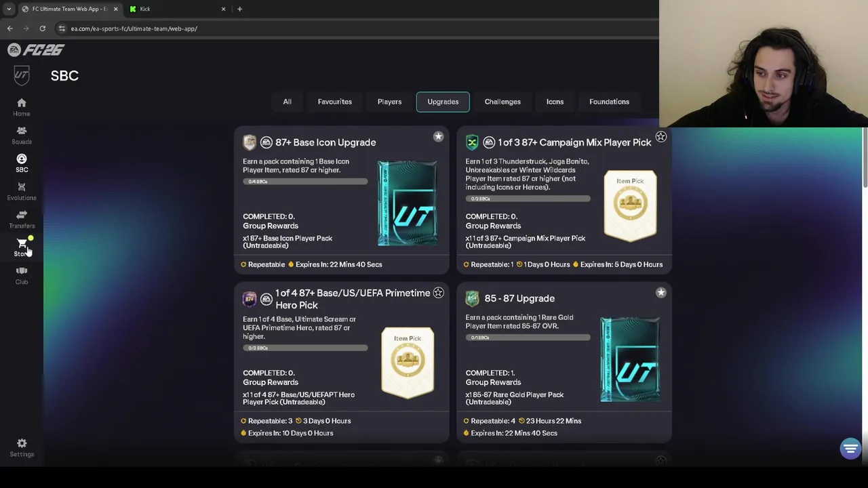Click the site info icon in address bar
868x488 pixels.
62,28
